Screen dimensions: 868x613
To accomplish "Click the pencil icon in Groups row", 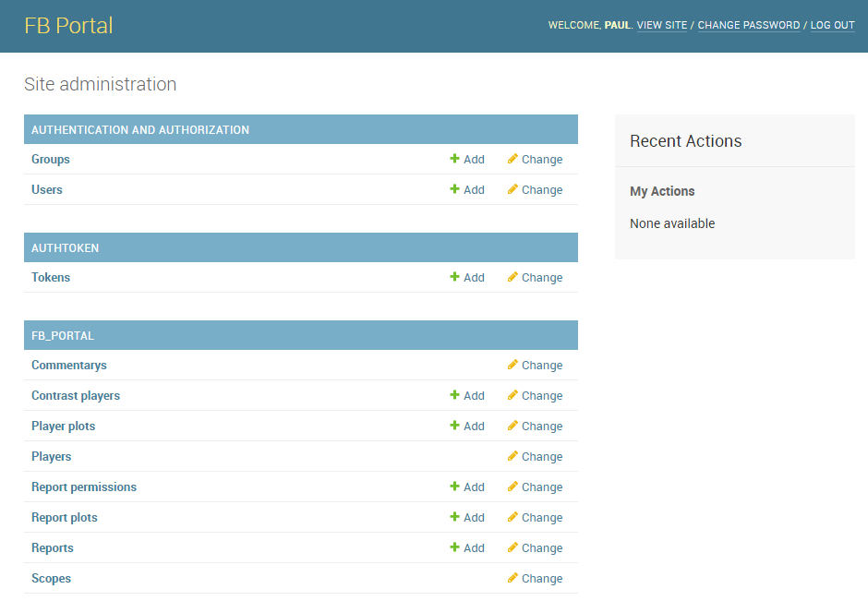I will coord(512,159).
